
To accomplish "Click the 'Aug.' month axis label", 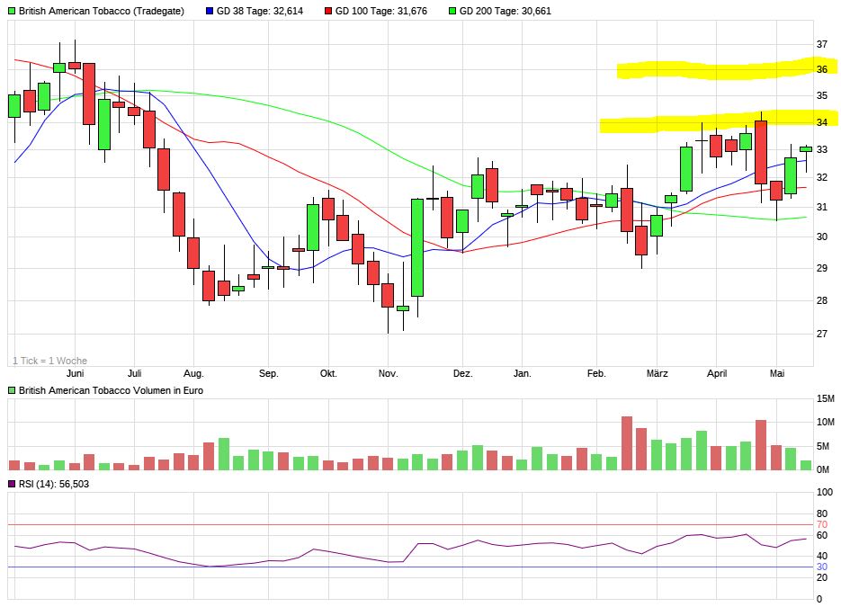I will (x=193, y=374).
